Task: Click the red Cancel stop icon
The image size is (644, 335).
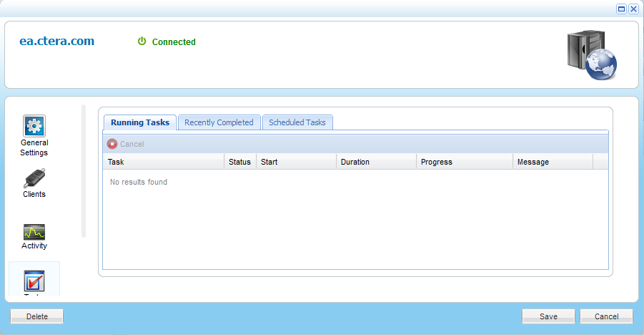Action: point(112,144)
